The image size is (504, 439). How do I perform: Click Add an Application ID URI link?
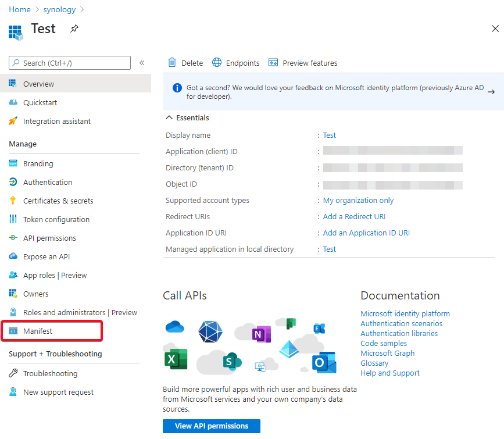point(366,233)
